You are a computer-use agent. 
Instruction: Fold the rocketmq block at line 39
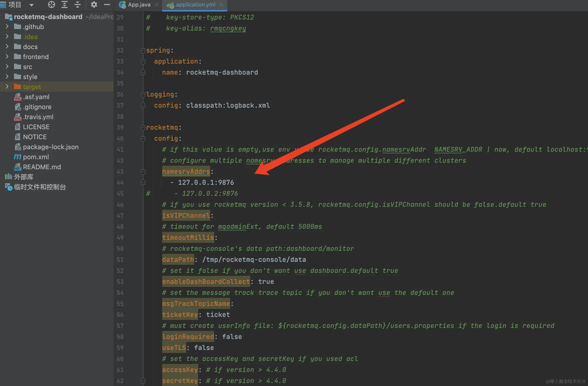click(143, 128)
